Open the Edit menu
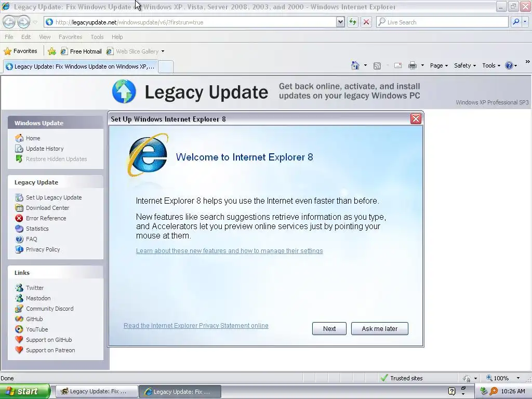532x399 pixels. pos(26,37)
